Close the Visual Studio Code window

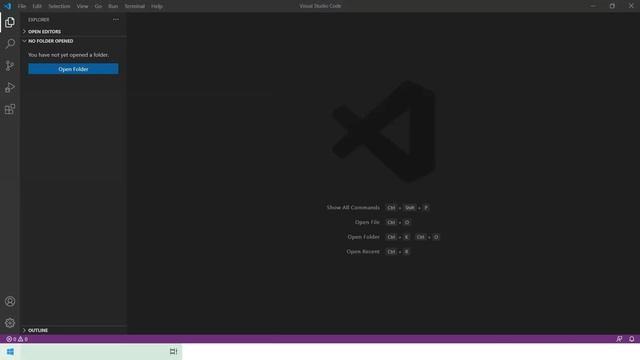coord(631,6)
